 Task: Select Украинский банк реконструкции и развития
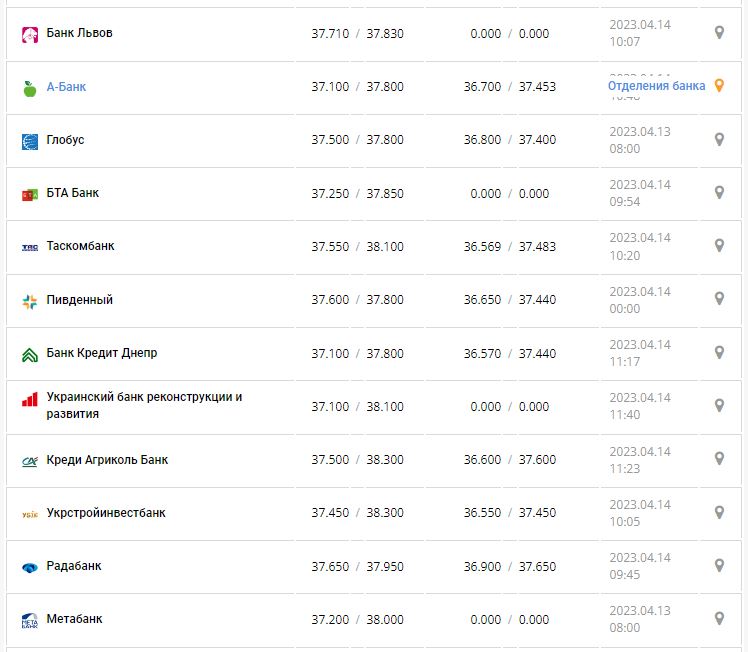(144, 405)
